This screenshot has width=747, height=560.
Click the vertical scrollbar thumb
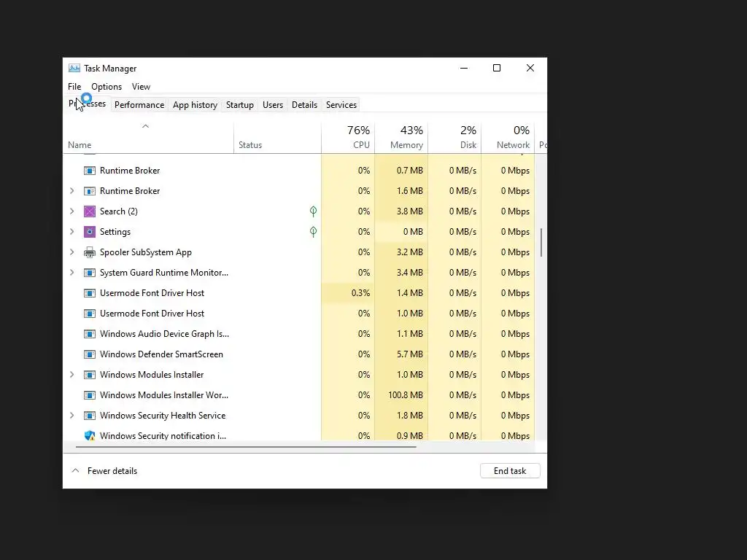coord(541,243)
